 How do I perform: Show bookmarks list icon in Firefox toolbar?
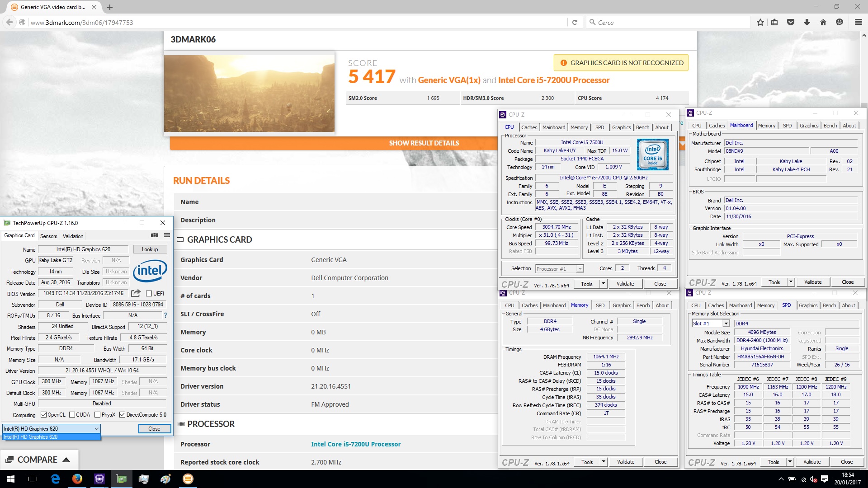point(774,22)
